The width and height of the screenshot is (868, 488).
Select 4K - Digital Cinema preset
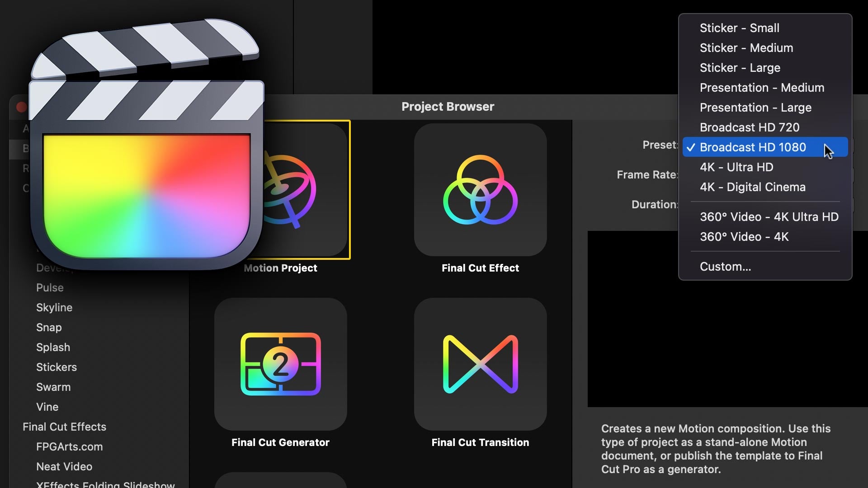pyautogui.click(x=752, y=187)
